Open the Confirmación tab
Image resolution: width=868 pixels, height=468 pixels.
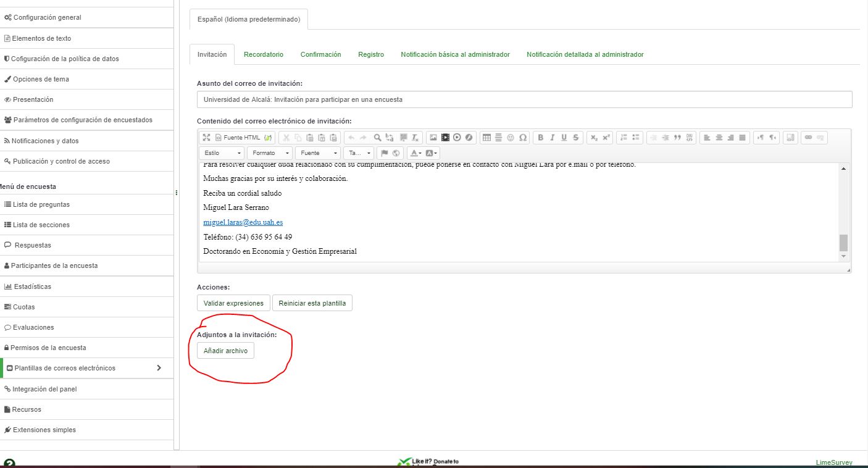(x=320, y=54)
